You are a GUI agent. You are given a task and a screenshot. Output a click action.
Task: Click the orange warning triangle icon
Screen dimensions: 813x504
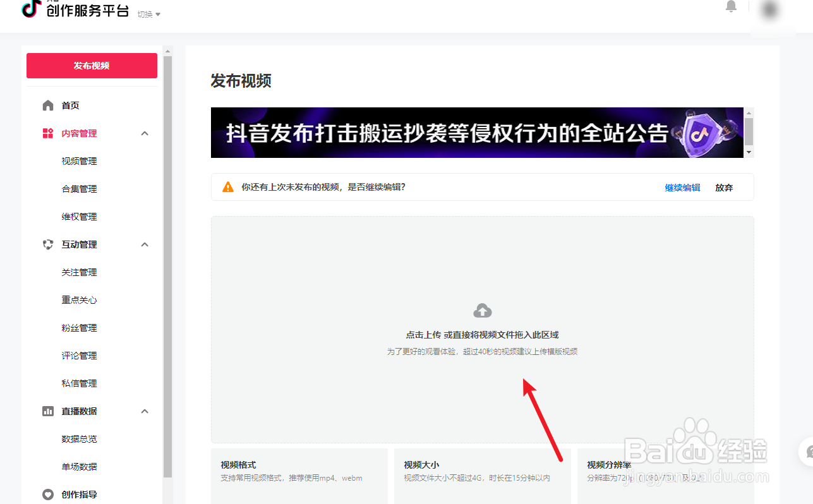coord(228,187)
